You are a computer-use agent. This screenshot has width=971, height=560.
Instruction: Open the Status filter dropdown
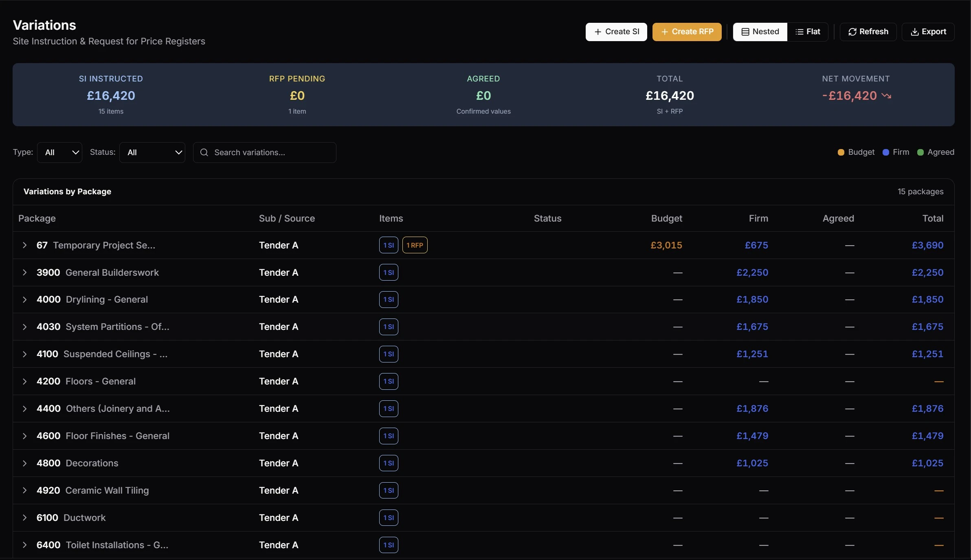[x=152, y=152]
